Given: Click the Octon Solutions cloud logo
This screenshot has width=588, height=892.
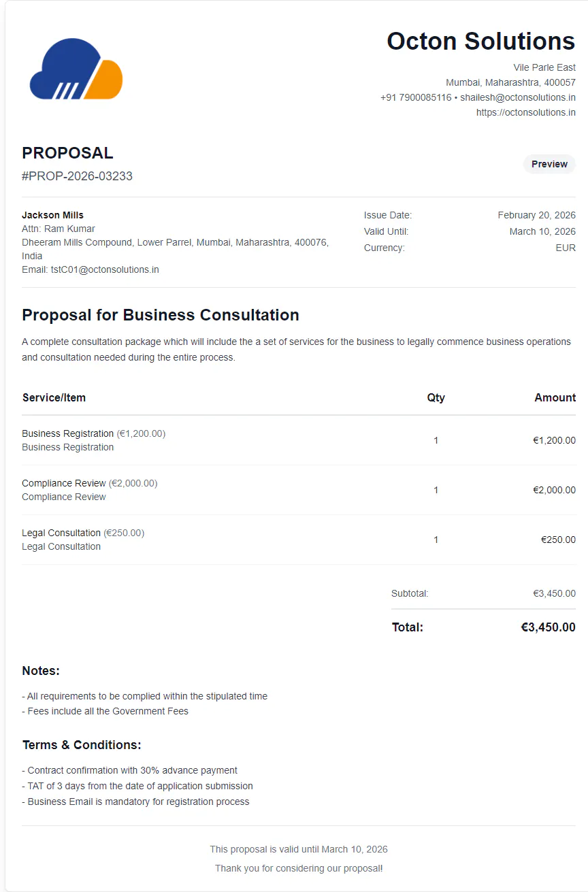Looking at the screenshot, I should point(76,69).
